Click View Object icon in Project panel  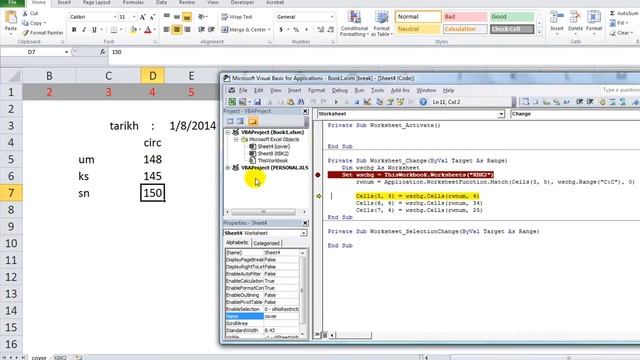(240, 121)
